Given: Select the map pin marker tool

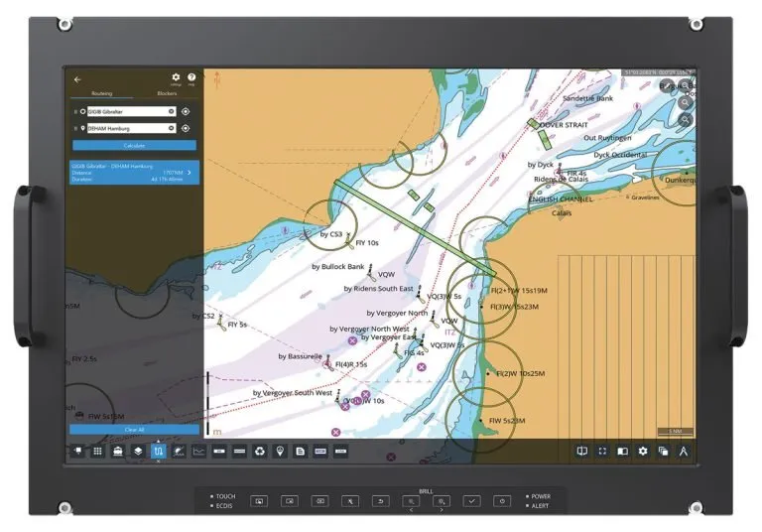Looking at the screenshot, I should coord(280,452).
